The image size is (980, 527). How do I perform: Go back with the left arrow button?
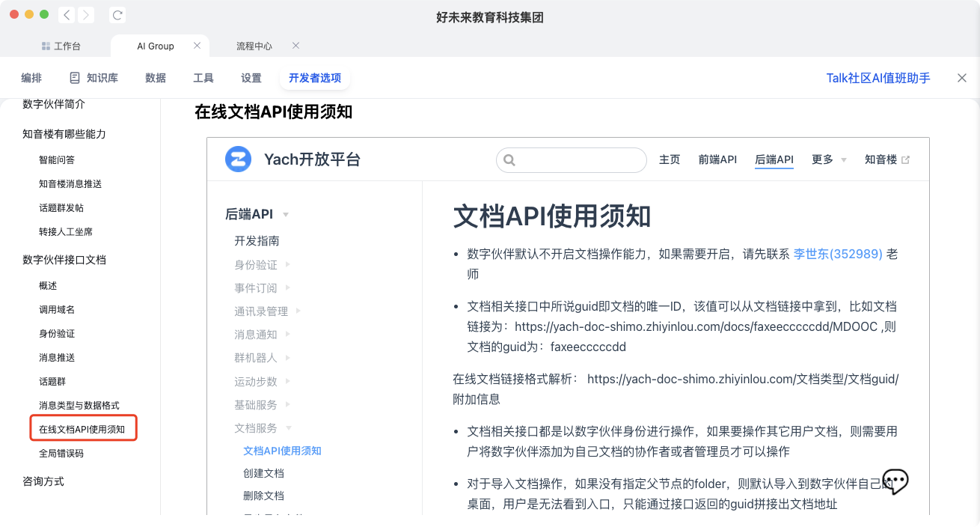(x=67, y=15)
